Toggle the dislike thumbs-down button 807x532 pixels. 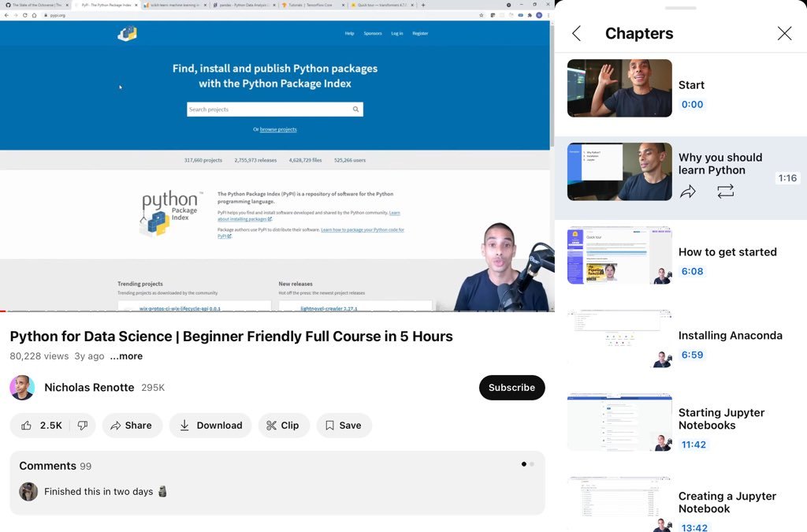82,425
